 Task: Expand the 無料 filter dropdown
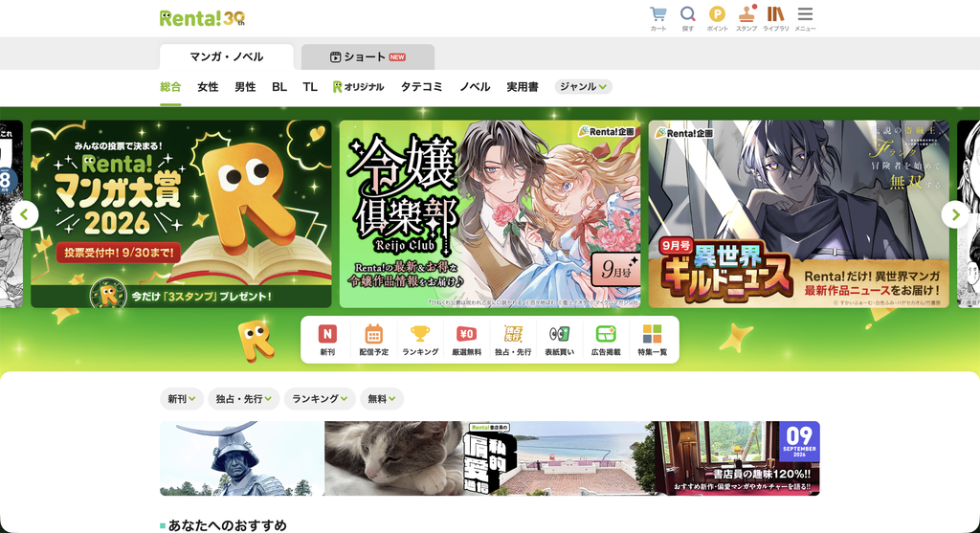(x=382, y=399)
